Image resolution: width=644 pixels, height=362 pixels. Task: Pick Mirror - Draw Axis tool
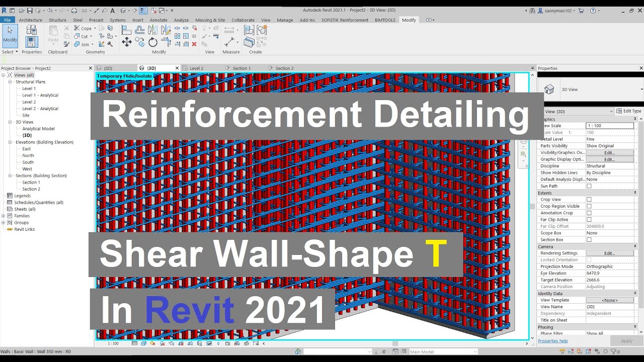[166, 30]
